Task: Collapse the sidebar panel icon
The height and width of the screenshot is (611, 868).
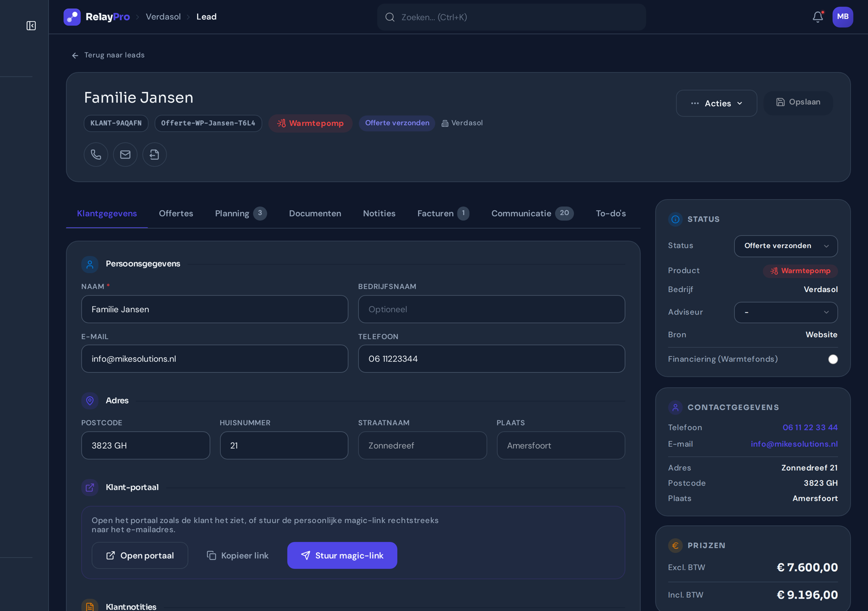Action: 31,26
